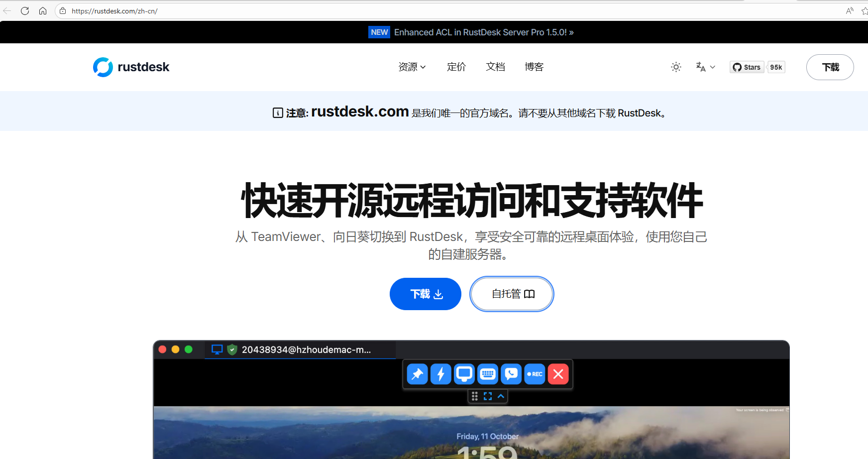Click the favorites star icon in address bar
Image resolution: width=868 pixels, height=459 pixels.
[x=865, y=11]
